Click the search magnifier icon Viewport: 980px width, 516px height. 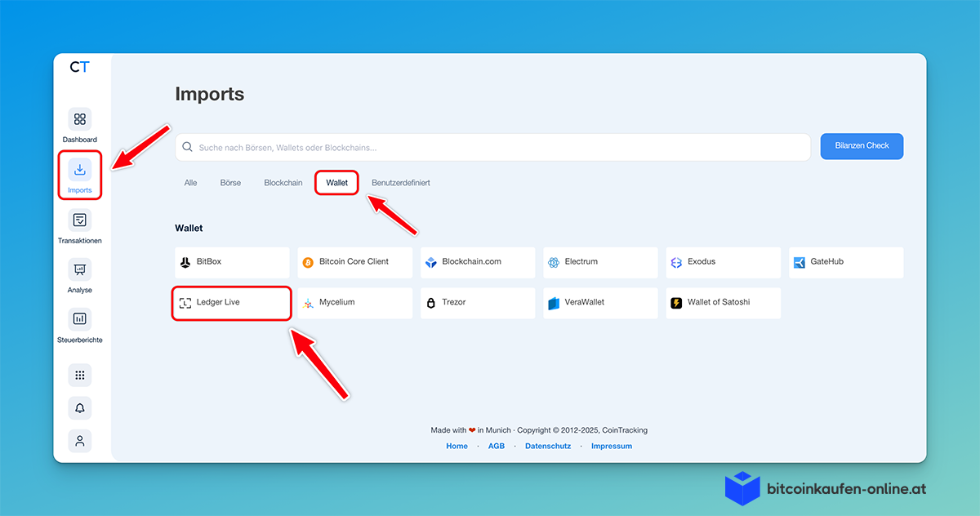(188, 147)
